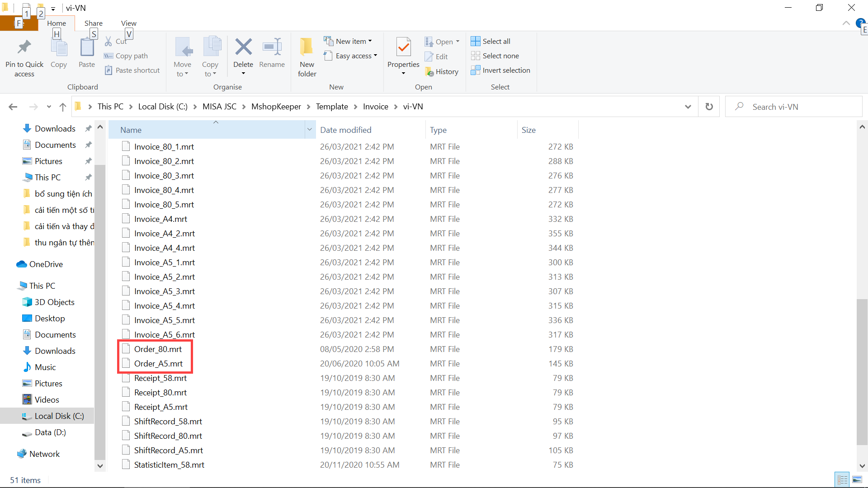The width and height of the screenshot is (868, 488).
Task: Click the Paste clipboard icon
Action: pyautogui.click(x=86, y=47)
